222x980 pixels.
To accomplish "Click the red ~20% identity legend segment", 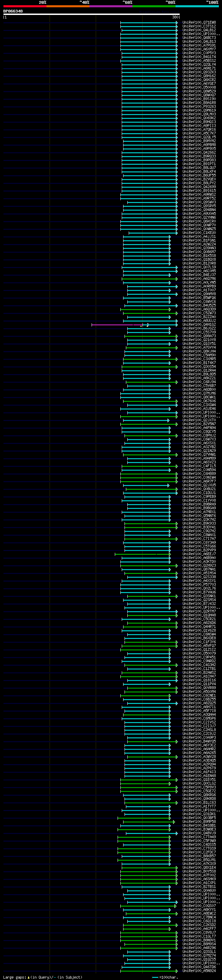I will [x=25, y=6].
